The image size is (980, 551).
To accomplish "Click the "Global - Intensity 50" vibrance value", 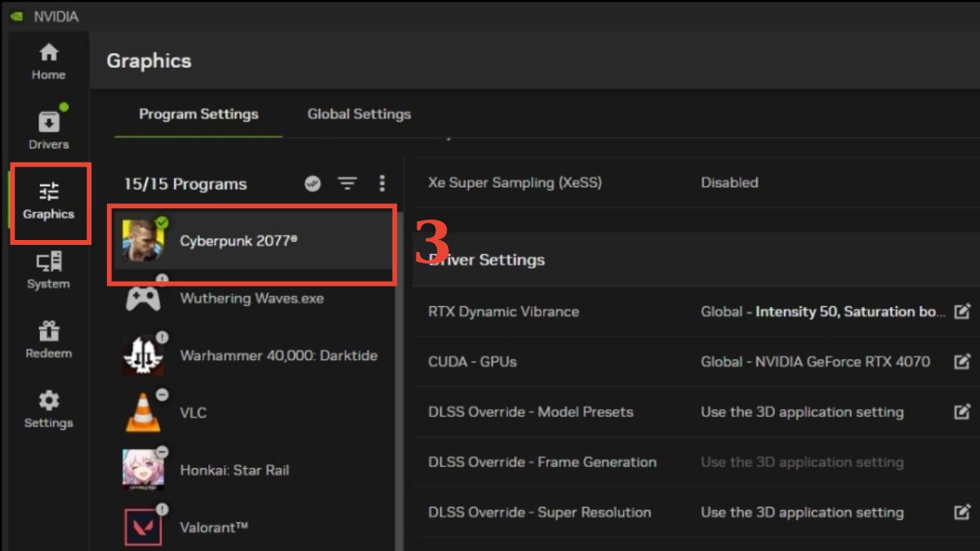I will (x=823, y=311).
